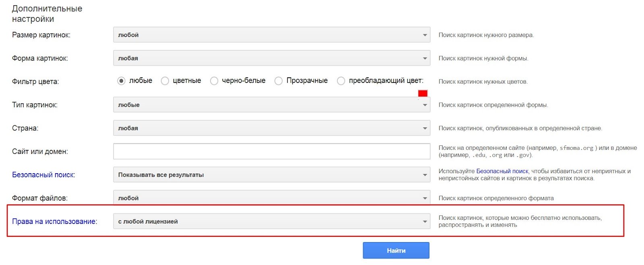Open the Безопасный поиск results dropdown
The width and height of the screenshot is (644, 265).
pos(271,175)
